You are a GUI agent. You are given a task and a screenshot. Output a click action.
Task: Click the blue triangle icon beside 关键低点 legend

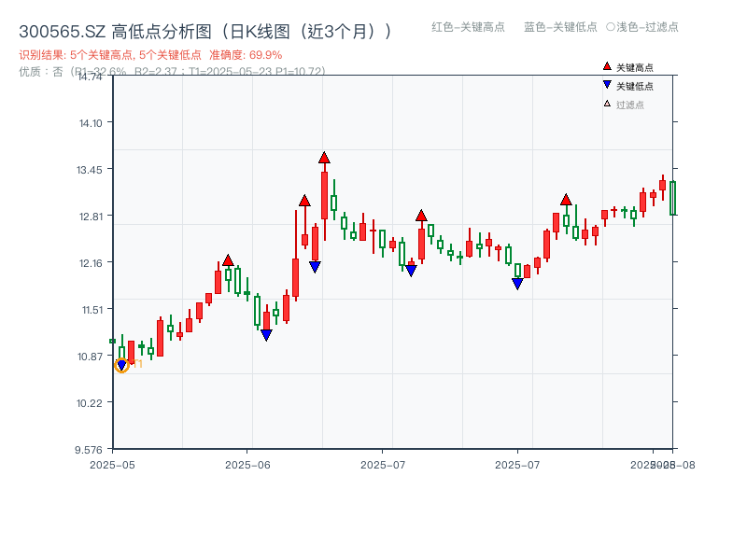point(605,86)
